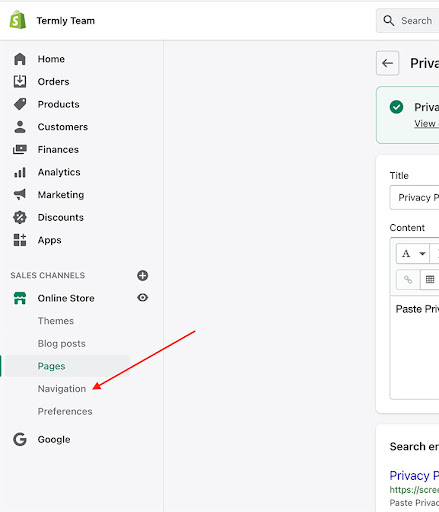This screenshot has height=512, width=439.
Task: Click the Shopify bag logo
Action: [x=18, y=20]
